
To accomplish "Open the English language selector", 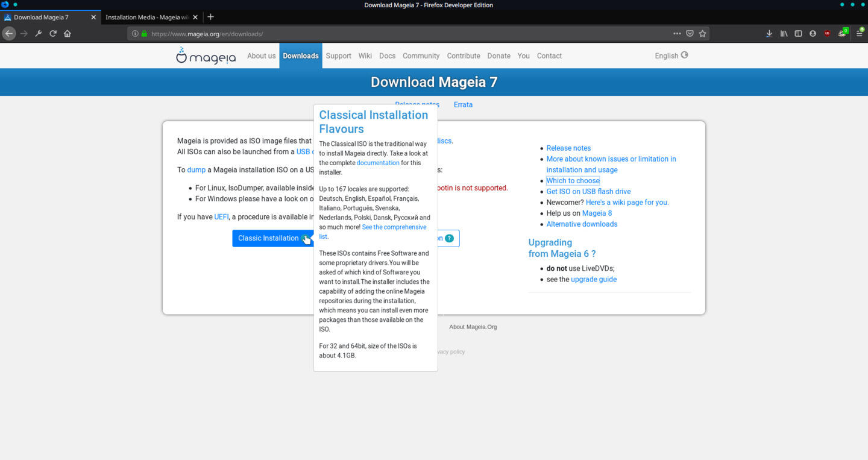I will 671,55.
